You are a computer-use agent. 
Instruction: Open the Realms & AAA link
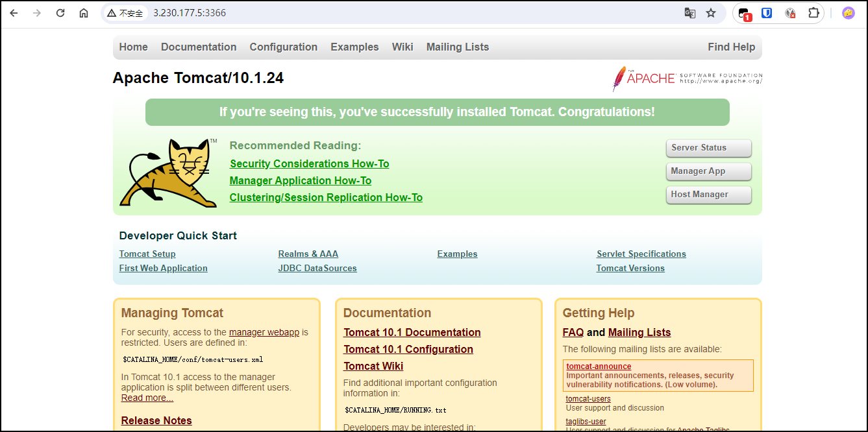pyautogui.click(x=308, y=254)
